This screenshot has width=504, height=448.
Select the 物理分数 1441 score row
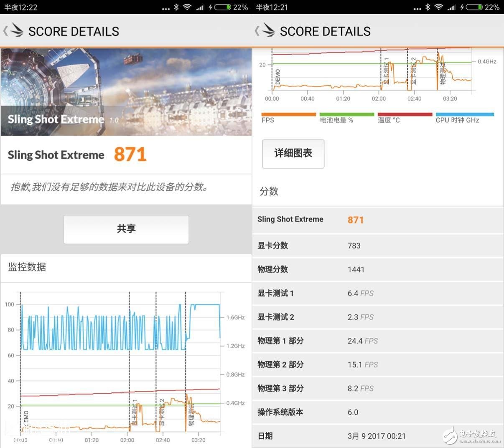click(377, 269)
